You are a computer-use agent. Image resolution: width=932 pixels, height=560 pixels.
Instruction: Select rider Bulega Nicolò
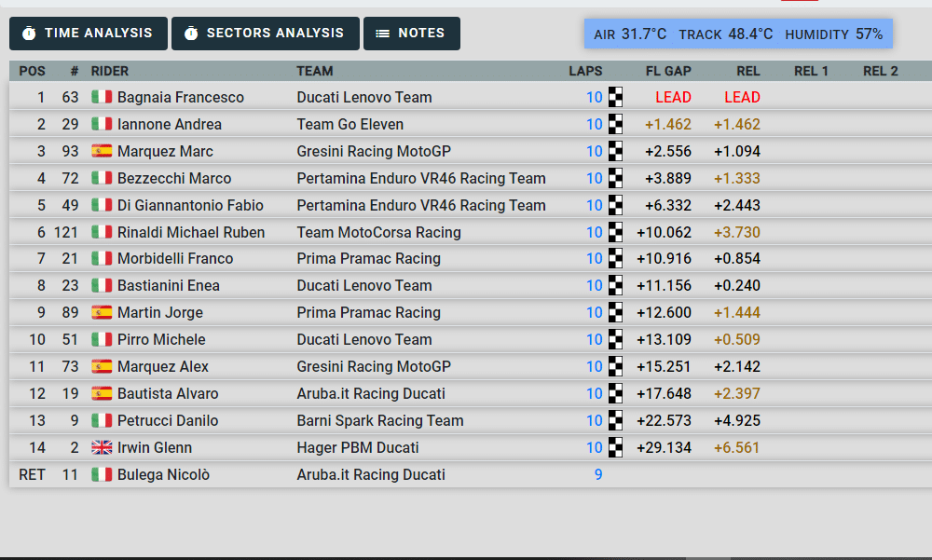[163, 474]
